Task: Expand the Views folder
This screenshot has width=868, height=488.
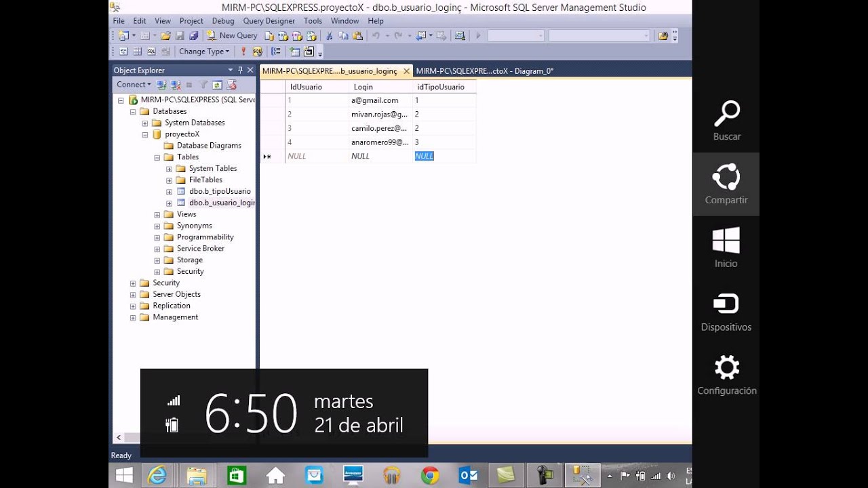Action: pos(157,214)
